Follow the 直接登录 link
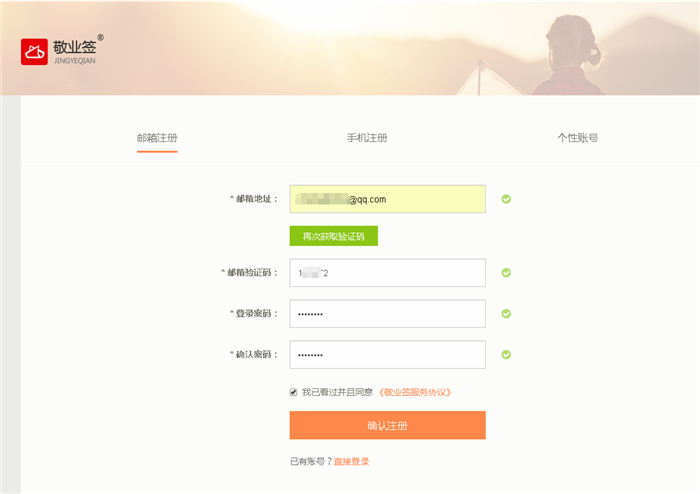Viewport: 700px width, 494px height. pos(352,461)
